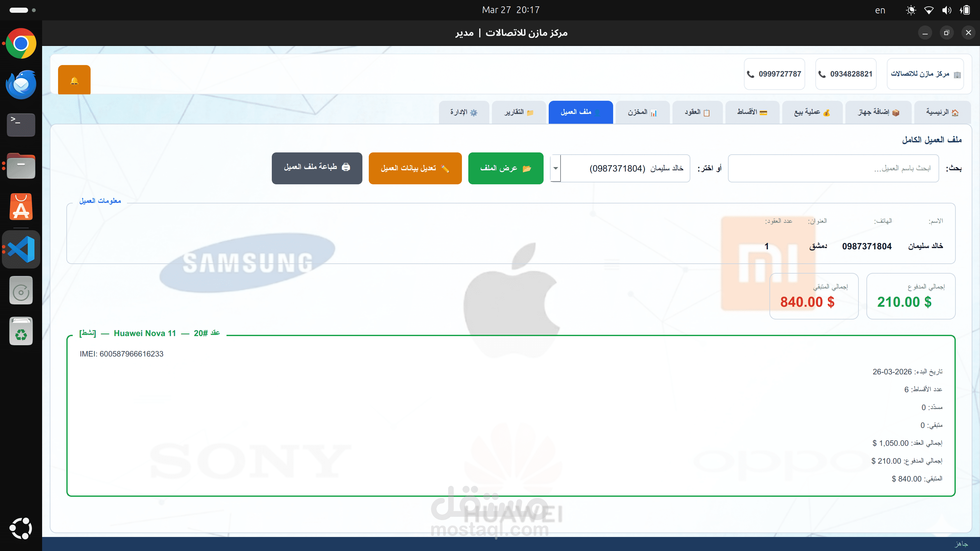Image resolution: width=980 pixels, height=551 pixels.
Task: Open the Trash icon in dock
Action: pyautogui.click(x=21, y=332)
